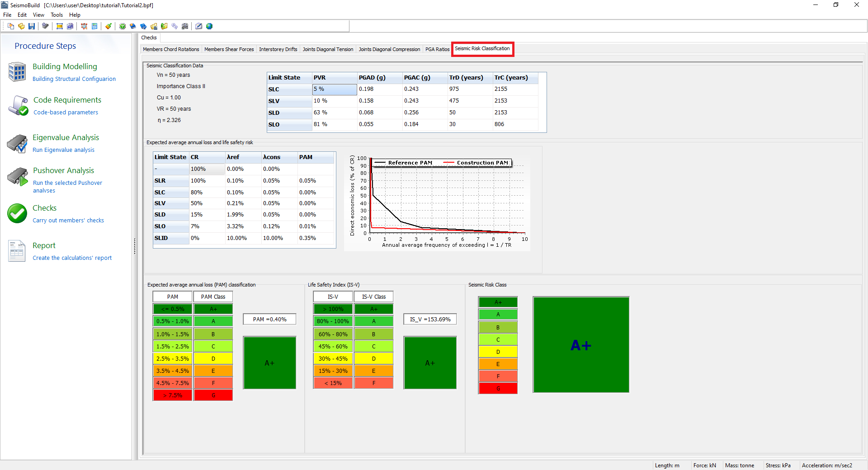This screenshot has width=868, height=470.
Task: Click the paintbrush icon in toolbar
Action: click(108, 26)
